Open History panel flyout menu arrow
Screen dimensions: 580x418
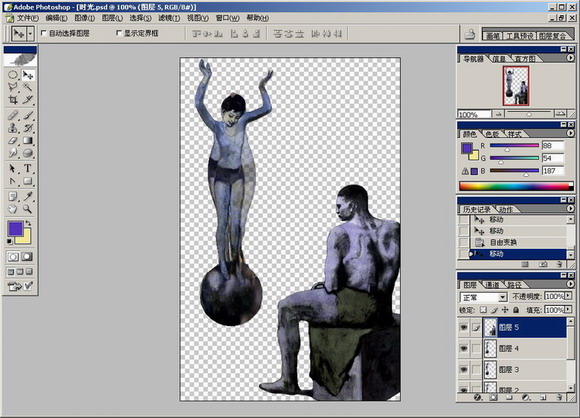(570, 209)
